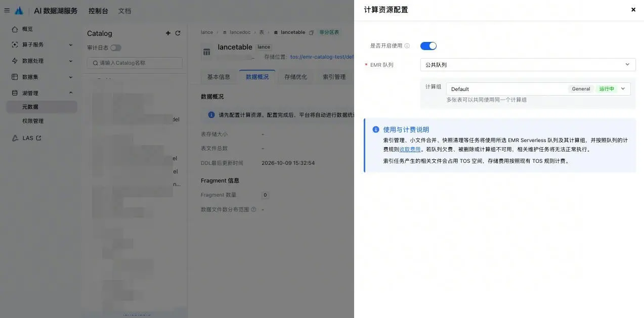Turn off the 是否开启使用 switch

[x=428, y=46]
